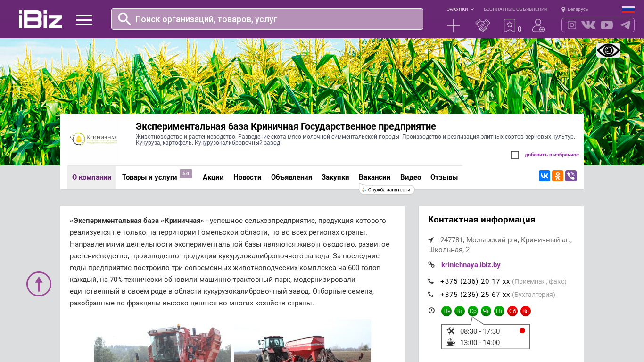Click the handshake icon in header
The image size is (644, 362).
[x=482, y=25]
